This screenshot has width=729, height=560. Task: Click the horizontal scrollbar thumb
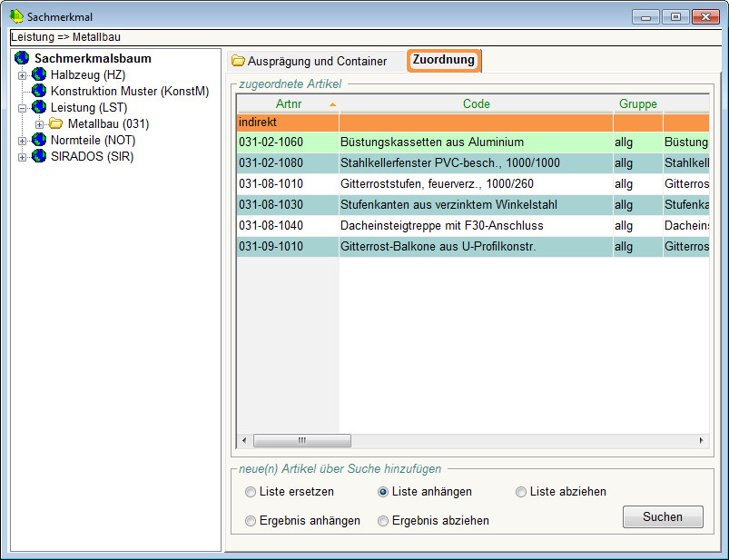pos(302,440)
